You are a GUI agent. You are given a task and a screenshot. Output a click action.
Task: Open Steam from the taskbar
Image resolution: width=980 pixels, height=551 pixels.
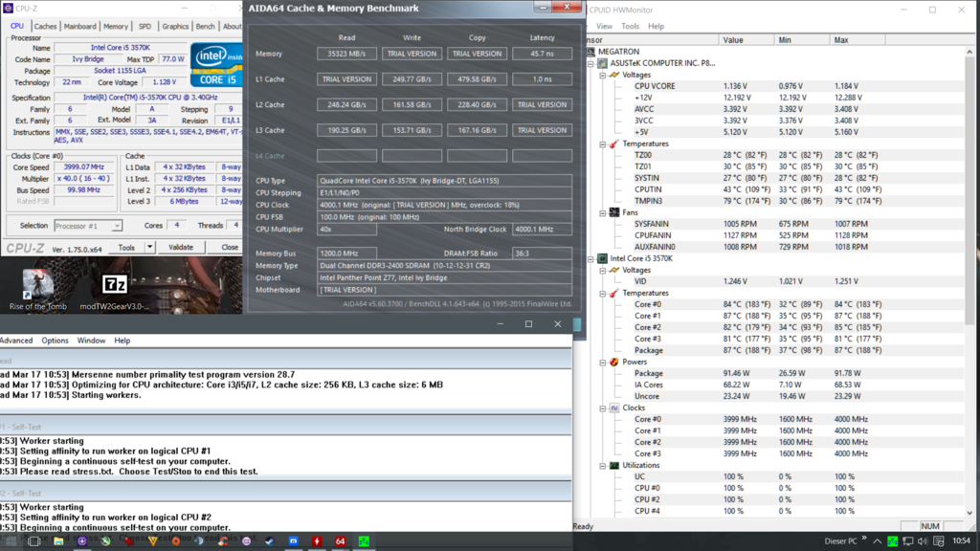pyautogui.click(x=269, y=541)
